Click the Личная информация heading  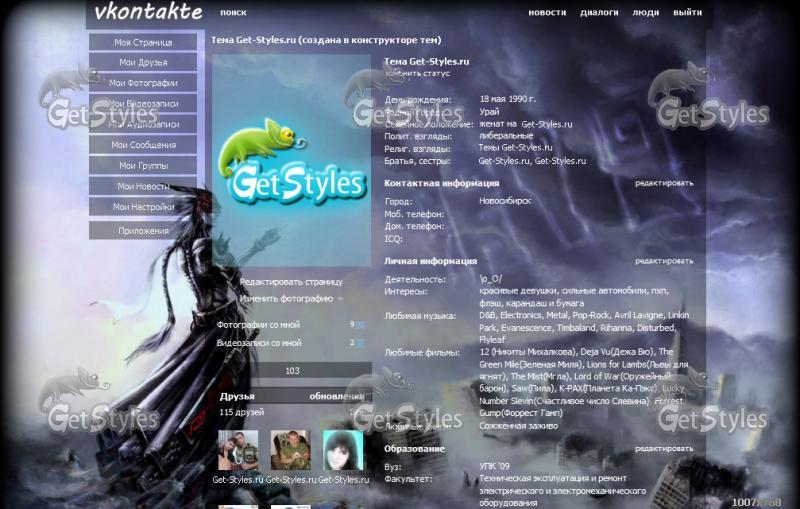(x=430, y=261)
